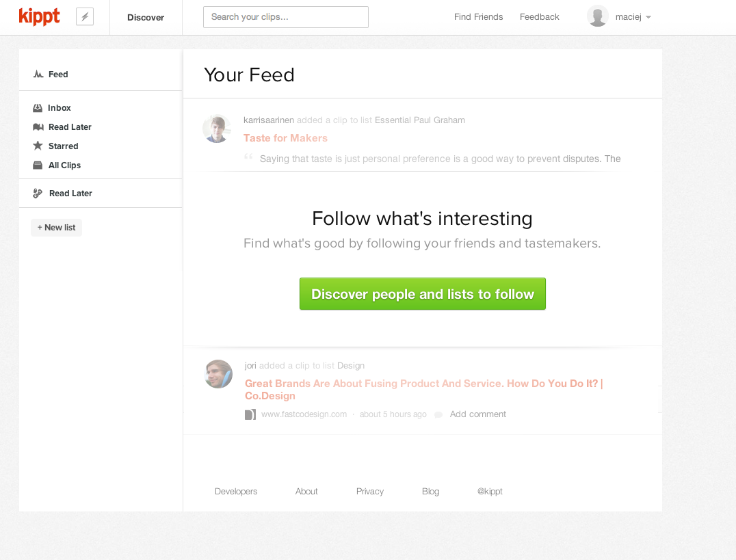Viewport: 736px width, 560px height.
Task: Click Discover people and lists to follow
Action: pos(423,294)
